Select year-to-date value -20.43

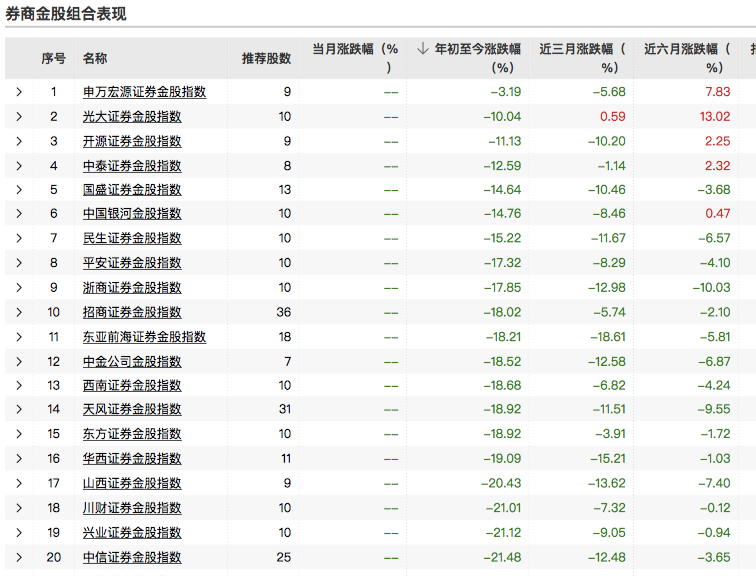[x=501, y=483]
